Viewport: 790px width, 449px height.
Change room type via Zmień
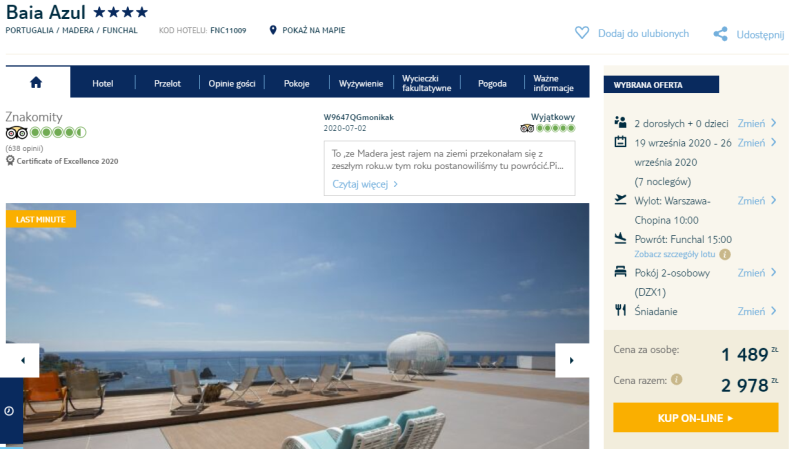tap(757, 273)
